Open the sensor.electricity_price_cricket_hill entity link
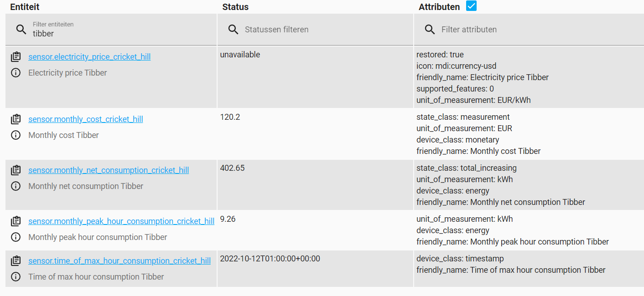The height and width of the screenshot is (296, 644). pyautogui.click(x=89, y=56)
